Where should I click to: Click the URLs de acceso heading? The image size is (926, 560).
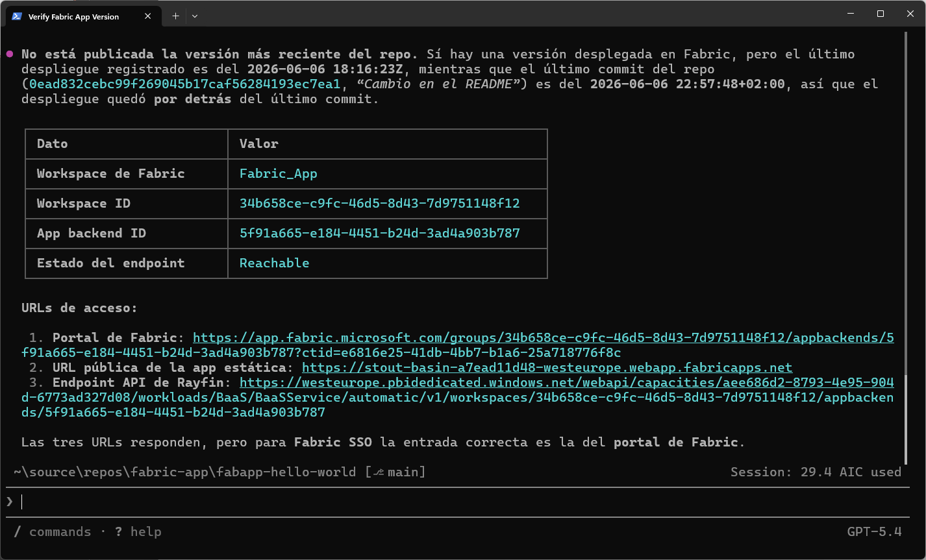79,308
